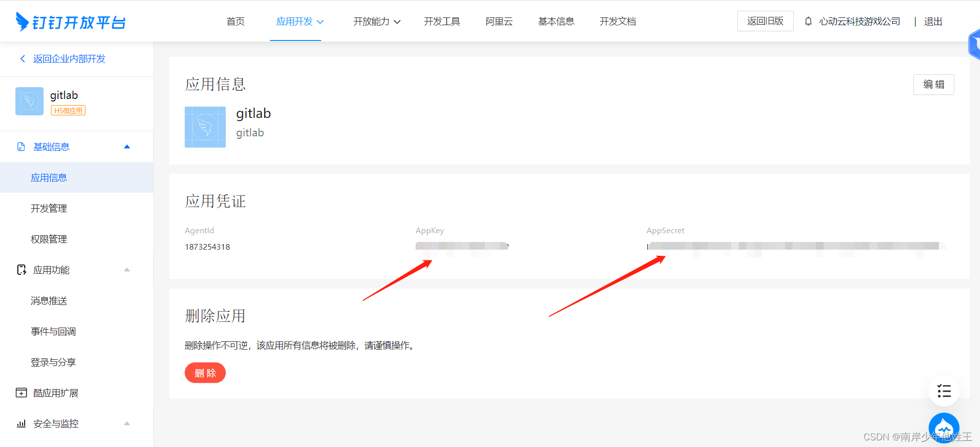Click the DingTalk open platform logo
This screenshot has height=447, width=980.
[x=71, y=22]
